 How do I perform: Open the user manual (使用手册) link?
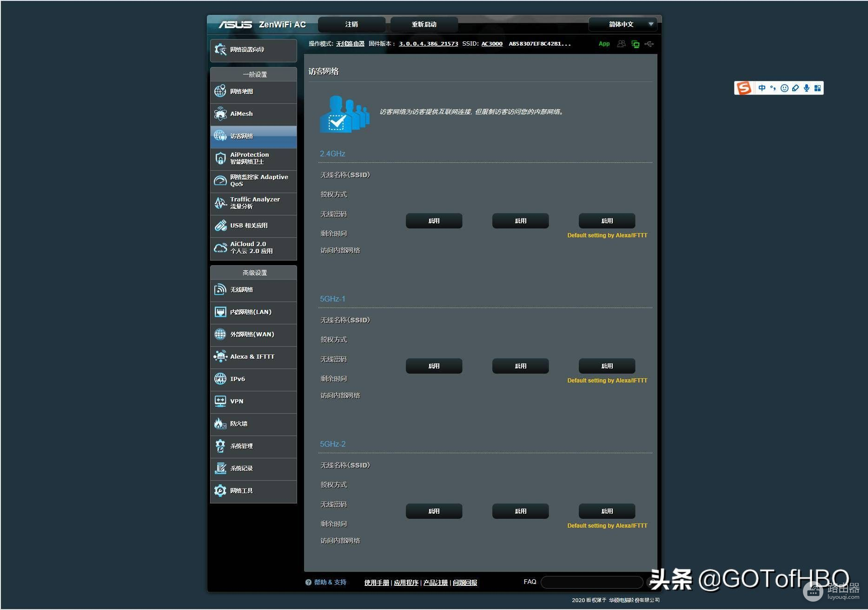(x=377, y=583)
